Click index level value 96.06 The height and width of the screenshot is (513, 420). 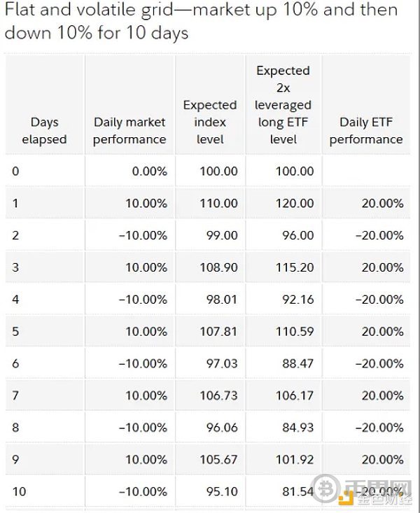click(x=222, y=428)
